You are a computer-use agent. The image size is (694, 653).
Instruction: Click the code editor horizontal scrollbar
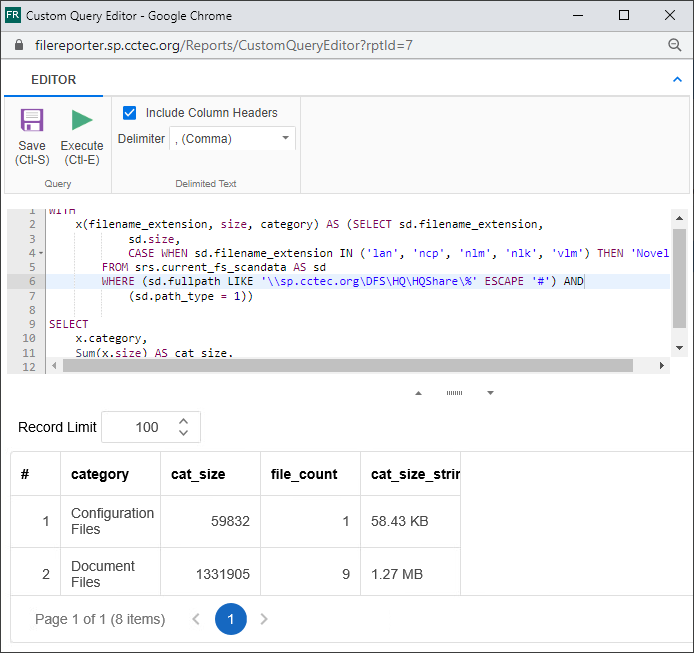point(346,366)
